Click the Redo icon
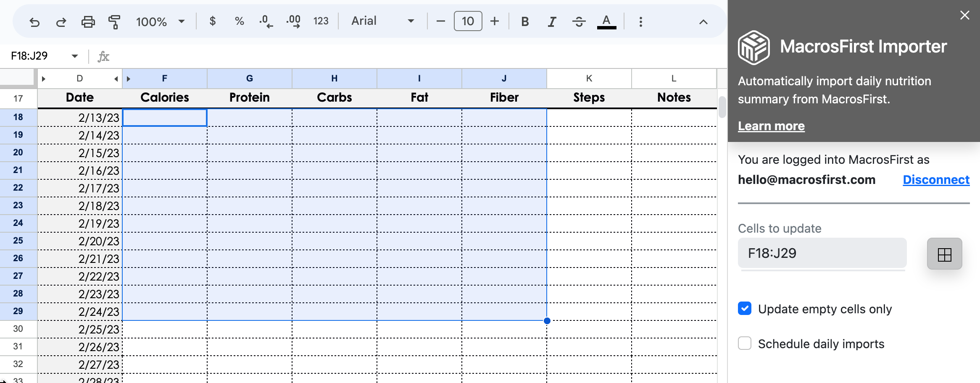This screenshot has width=980, height=383. click(61, 21)
